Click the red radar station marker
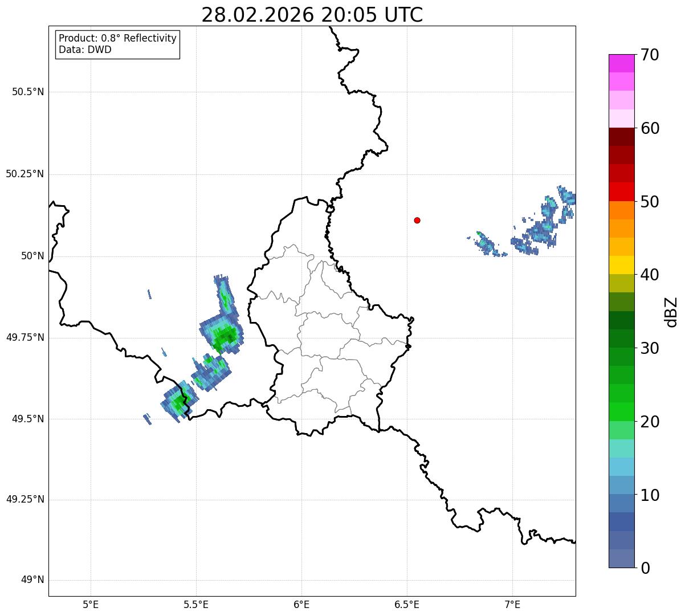 (x=417, y=220)
